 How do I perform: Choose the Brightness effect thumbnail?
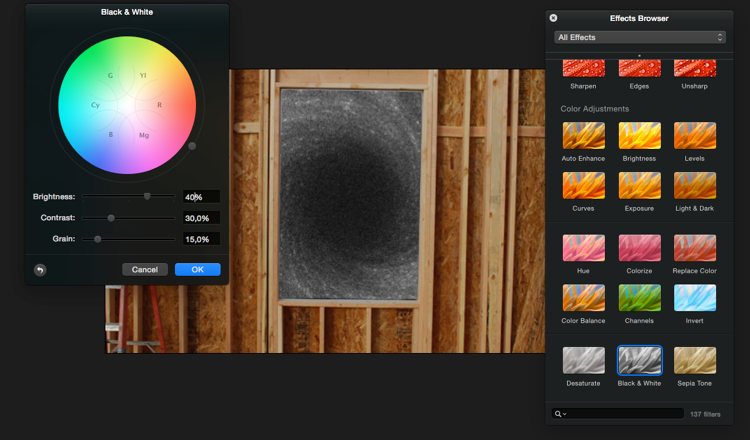coord(640,136)
